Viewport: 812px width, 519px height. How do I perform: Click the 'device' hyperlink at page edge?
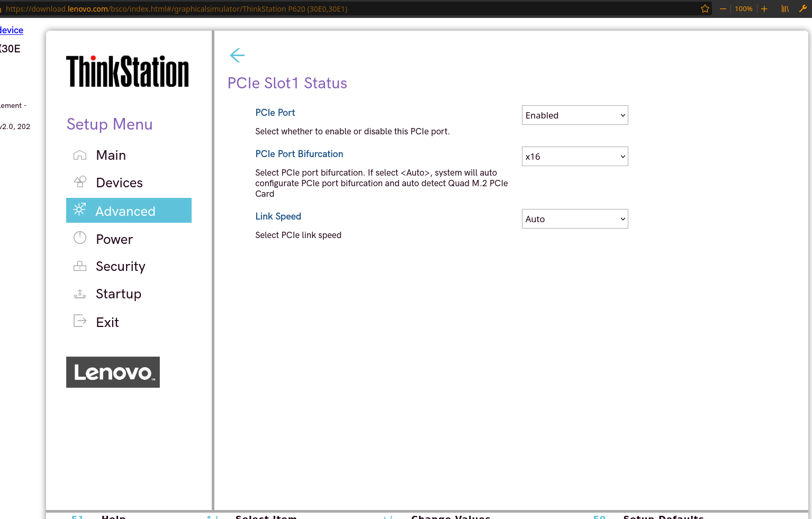click(12, 30)
